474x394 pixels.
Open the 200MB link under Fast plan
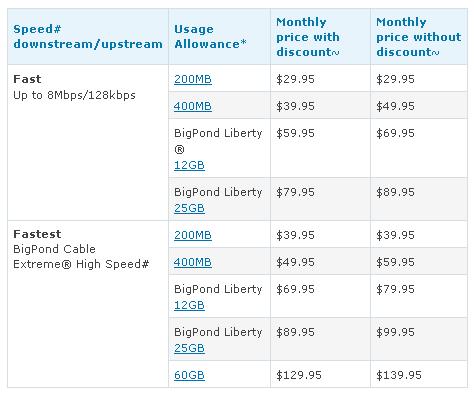[x=193, y=79]
